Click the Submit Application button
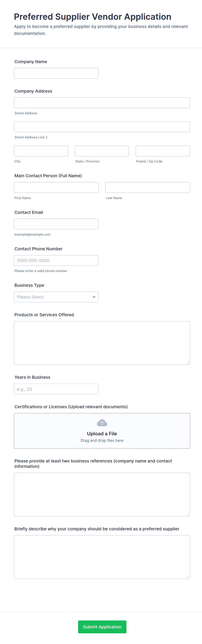 pyautogui.click(x=102, y=626)
